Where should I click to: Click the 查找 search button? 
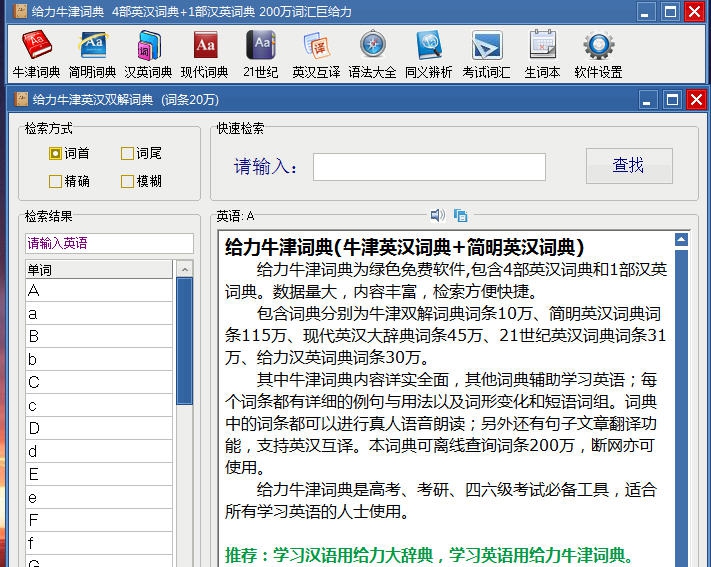(629, 166)
